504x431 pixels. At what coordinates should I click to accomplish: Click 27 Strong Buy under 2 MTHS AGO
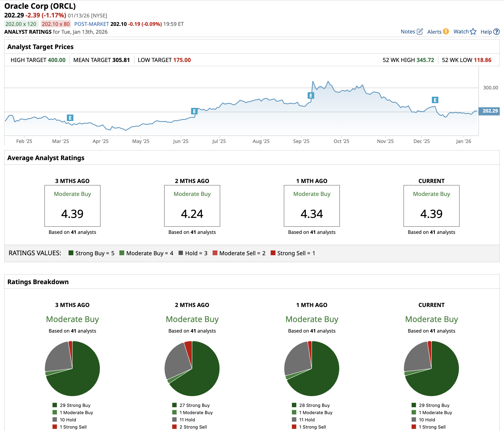tap(195, 405)
